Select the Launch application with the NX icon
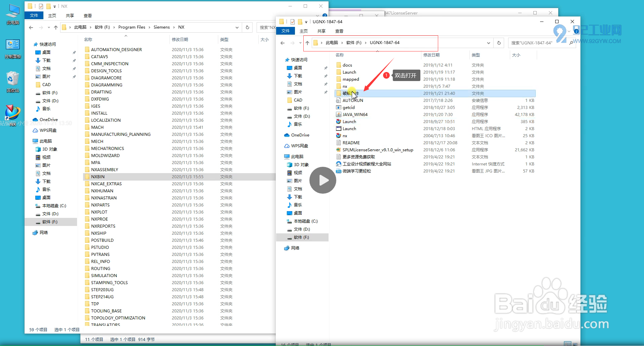 [349, 122]
